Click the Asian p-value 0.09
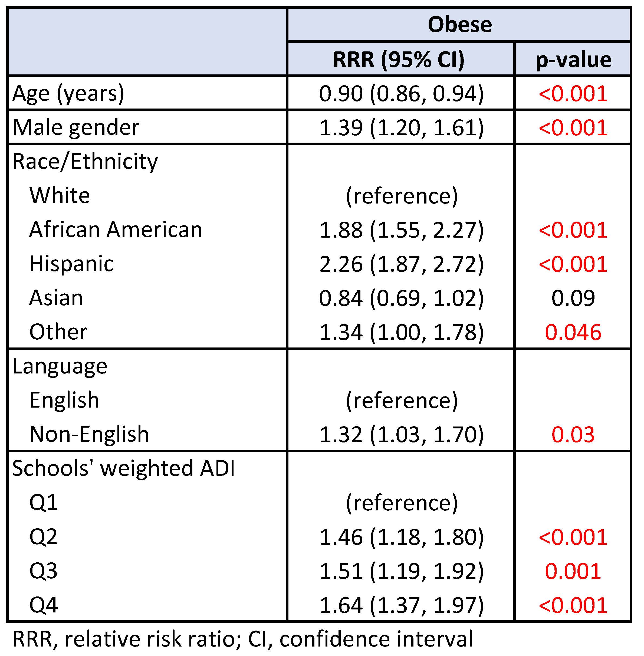Screen dimensions: 644x656 (x=573, y=298)
